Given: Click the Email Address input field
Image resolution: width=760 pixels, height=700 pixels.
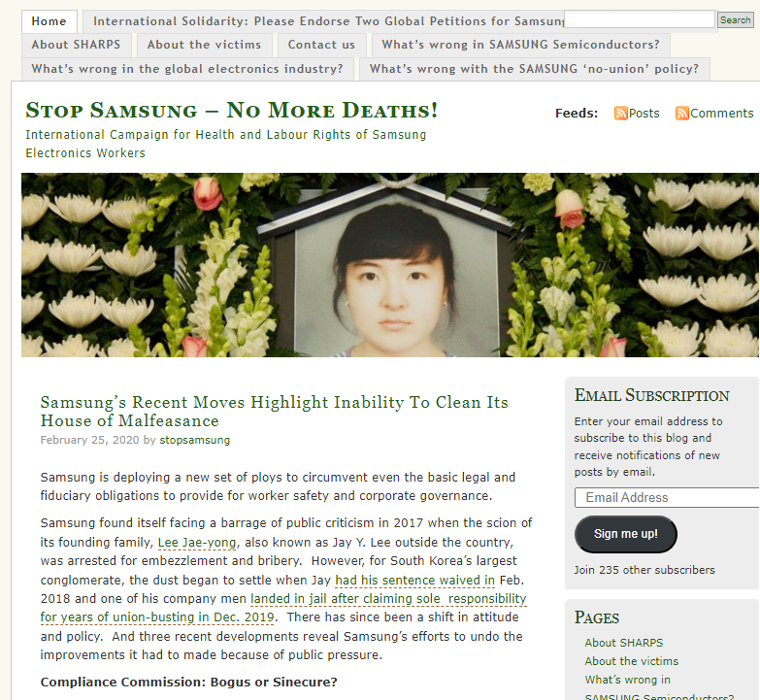Looking at the screenshot, I should (x=667, y=497).
